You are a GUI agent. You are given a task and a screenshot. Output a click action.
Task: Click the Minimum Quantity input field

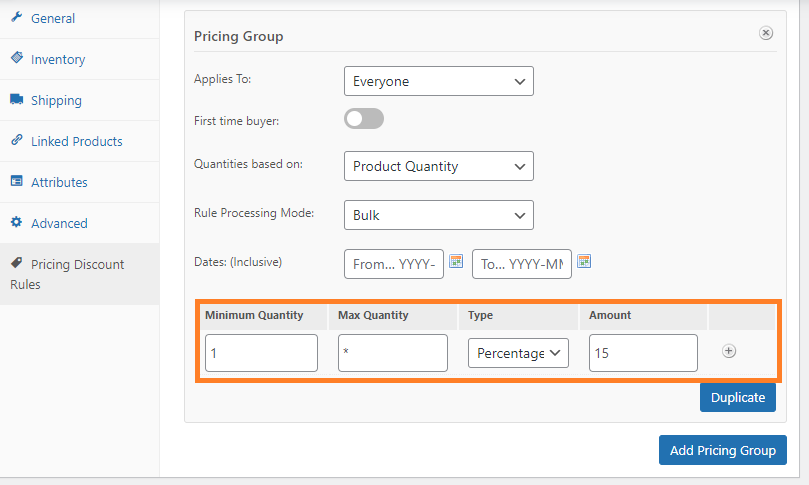(x=261, y=353)
